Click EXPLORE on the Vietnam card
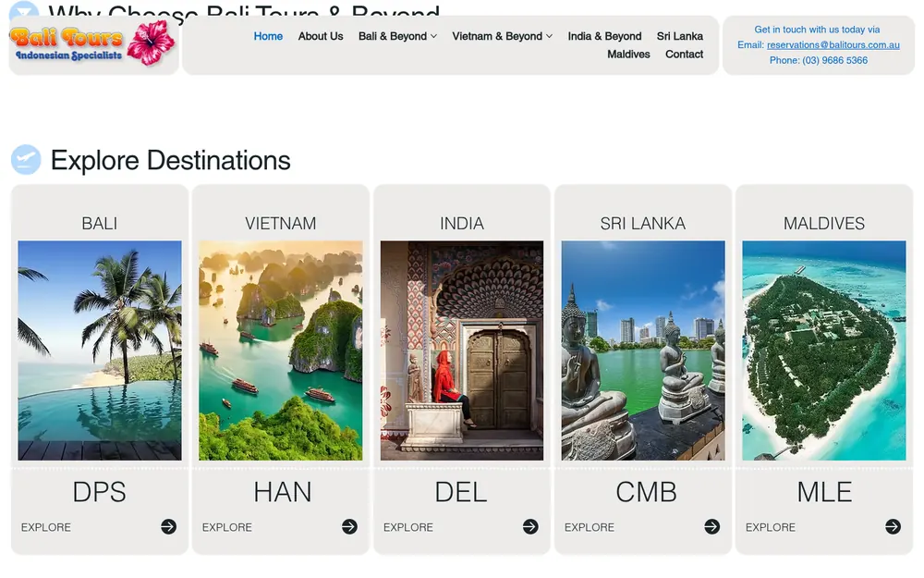924x578 pixels. (227, 527)
